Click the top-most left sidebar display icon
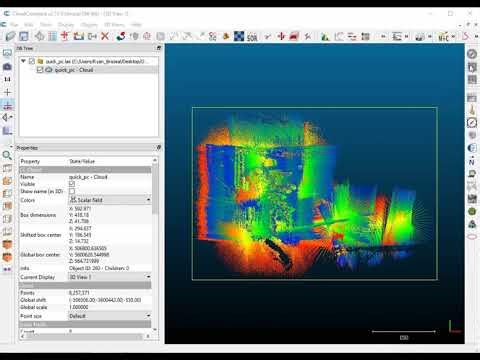 (x=7, y=53)
